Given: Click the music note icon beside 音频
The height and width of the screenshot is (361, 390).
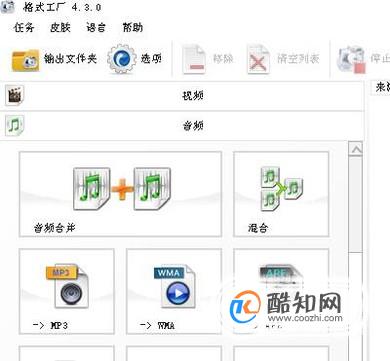Looking at the screenshot, I should (x=14, y=126).
